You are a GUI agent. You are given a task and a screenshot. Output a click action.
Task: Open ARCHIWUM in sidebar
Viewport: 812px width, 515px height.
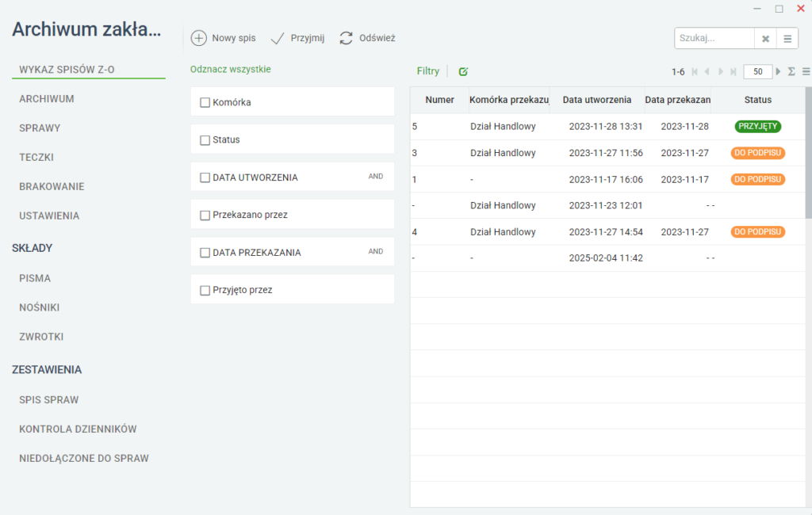tap(47, 99)
